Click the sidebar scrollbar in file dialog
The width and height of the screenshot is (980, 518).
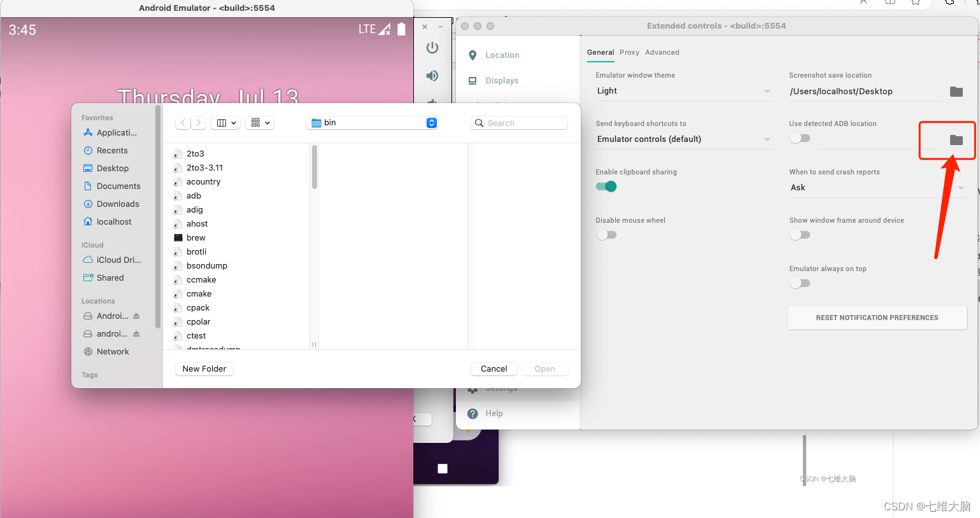158,218
